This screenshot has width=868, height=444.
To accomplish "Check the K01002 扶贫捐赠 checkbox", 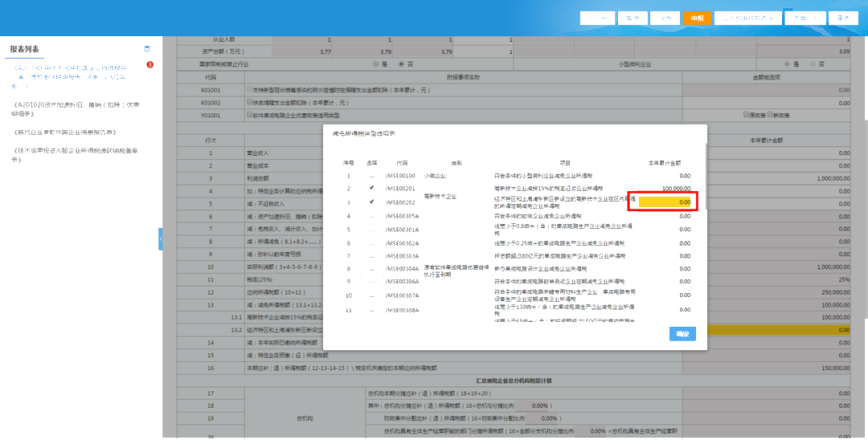I will 251,103.
